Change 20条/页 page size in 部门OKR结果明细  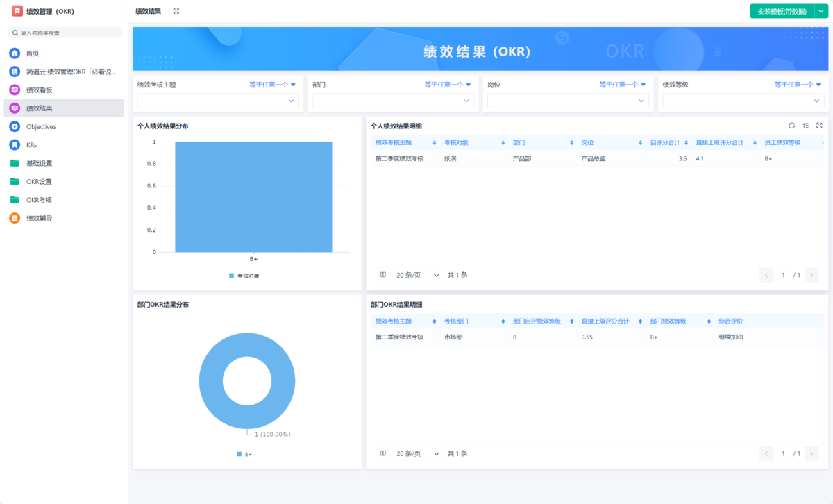[418, 453]
